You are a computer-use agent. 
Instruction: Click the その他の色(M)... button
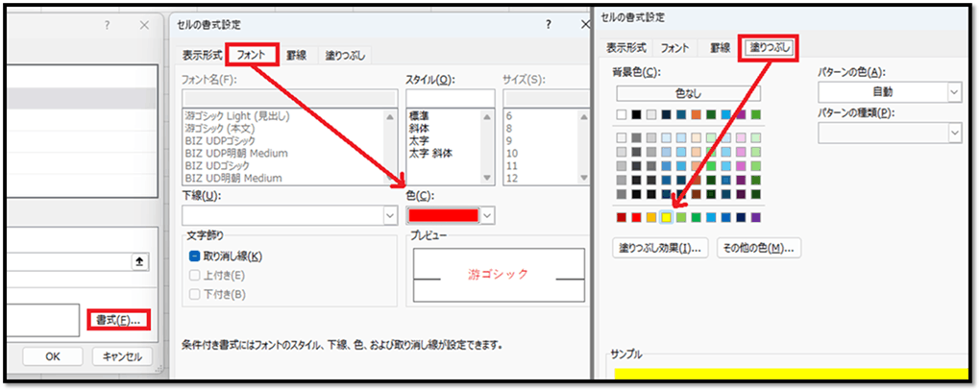click(x=758, y=249)
